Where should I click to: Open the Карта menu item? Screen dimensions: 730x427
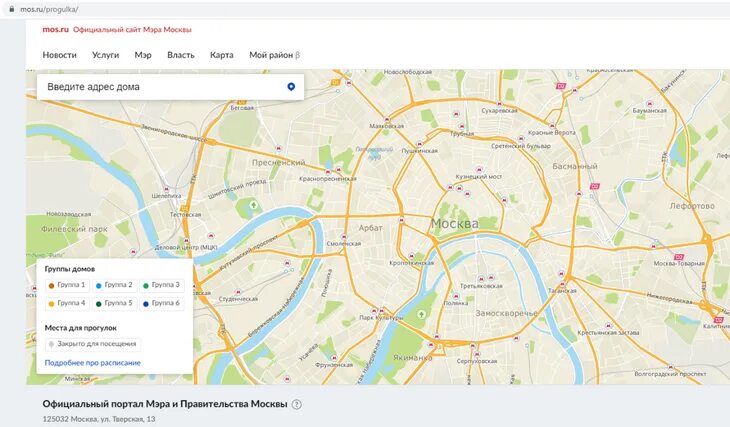point(222,55)
